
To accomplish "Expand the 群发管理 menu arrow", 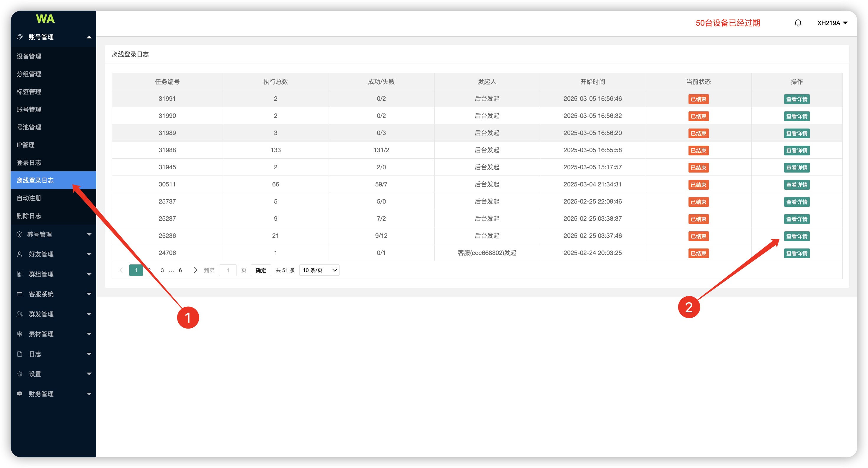I will pyautogui.click(x=89, y=314).
